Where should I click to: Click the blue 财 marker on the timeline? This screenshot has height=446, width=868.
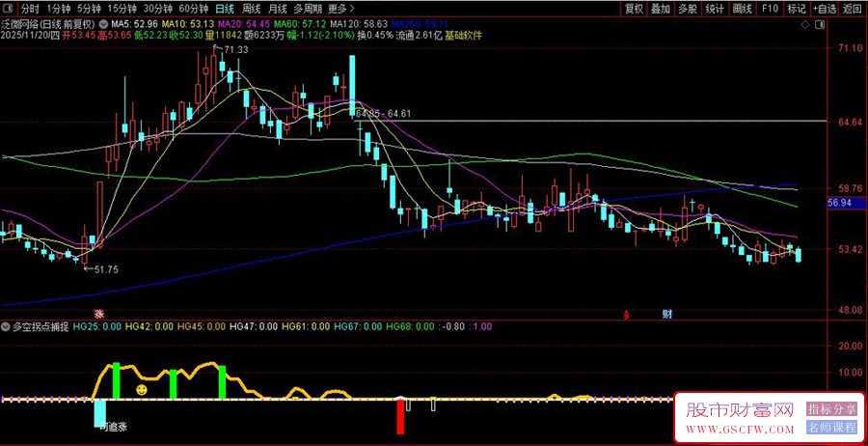click(665, 315)
